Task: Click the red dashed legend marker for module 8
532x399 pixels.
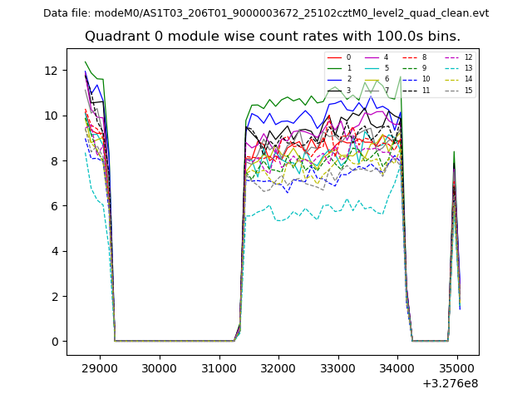Action: 410,57
